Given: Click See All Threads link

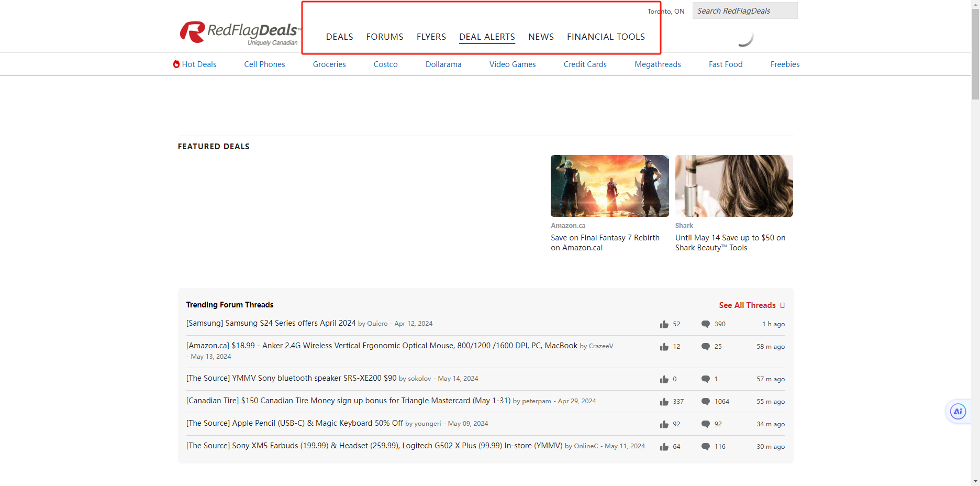Looking at the screenshot, I should tap(752, 305).
